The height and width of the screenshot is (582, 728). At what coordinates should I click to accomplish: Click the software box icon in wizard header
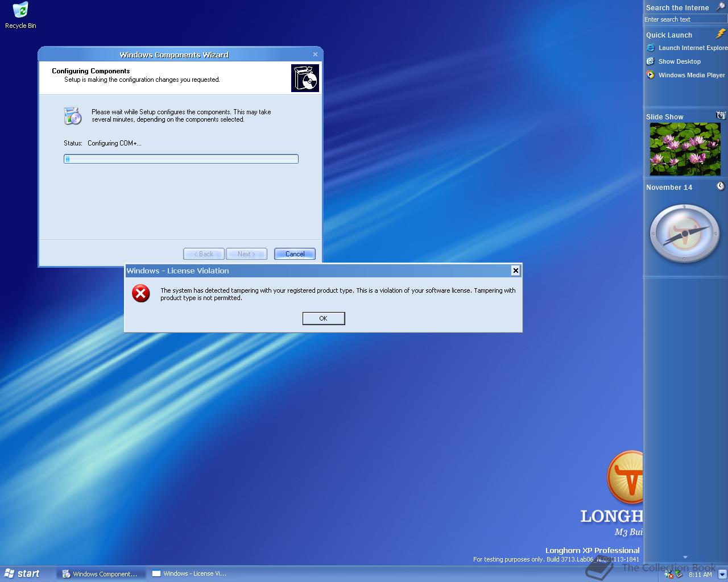(305, 78)
